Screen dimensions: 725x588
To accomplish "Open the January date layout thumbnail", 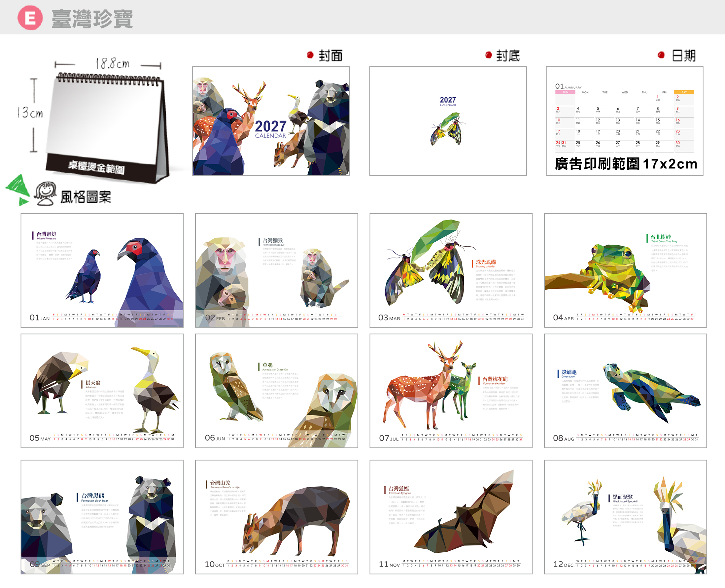I will point(624,121).
